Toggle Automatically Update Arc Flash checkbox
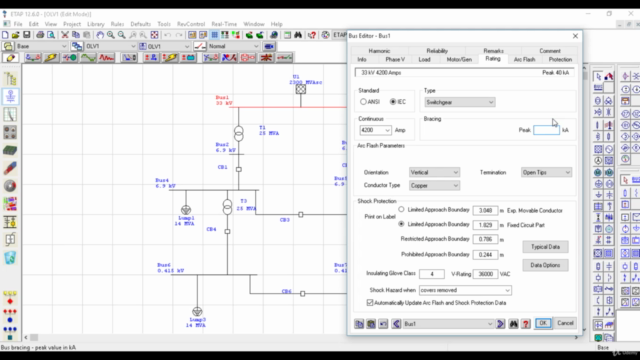The image size is (640, 360). tap(370, 303)
